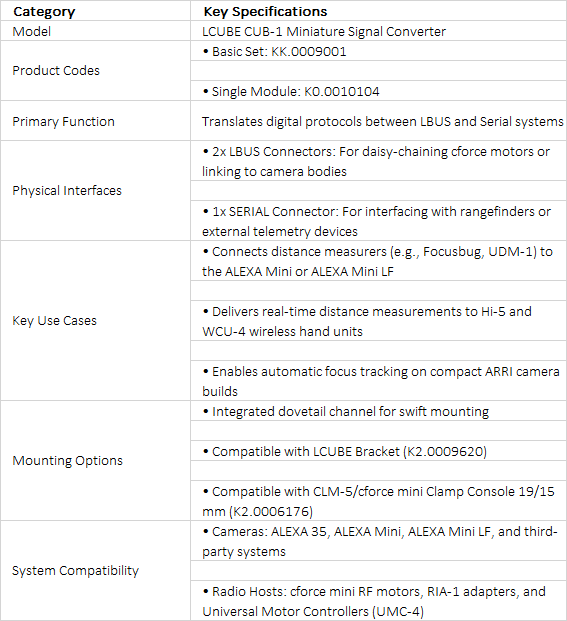Click the Hi-5 and WCU-4 hand units cell

coord(379,321)
